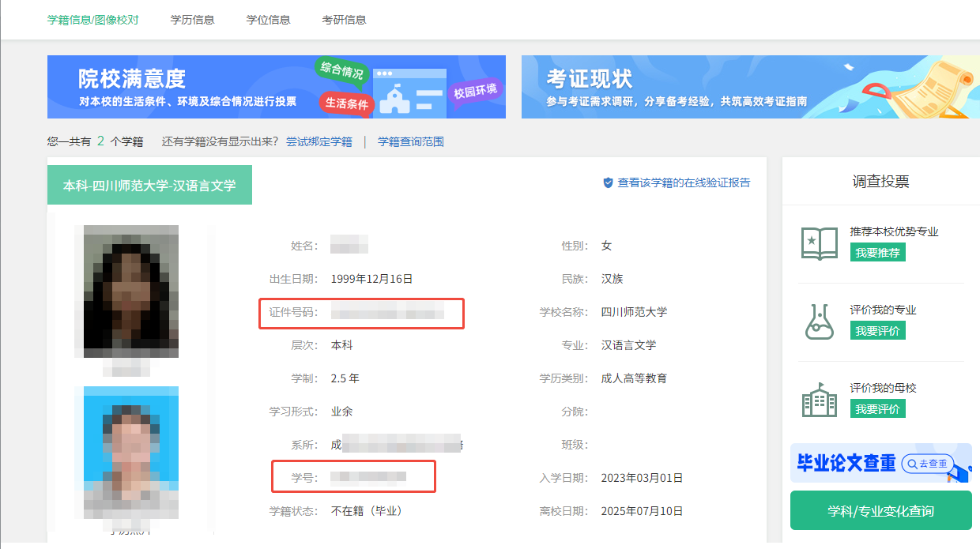Image resolution: width=980 pixels, height=549 pixels.
Task: Click the flask icon for evaluating major
Action: click(820, 322)
